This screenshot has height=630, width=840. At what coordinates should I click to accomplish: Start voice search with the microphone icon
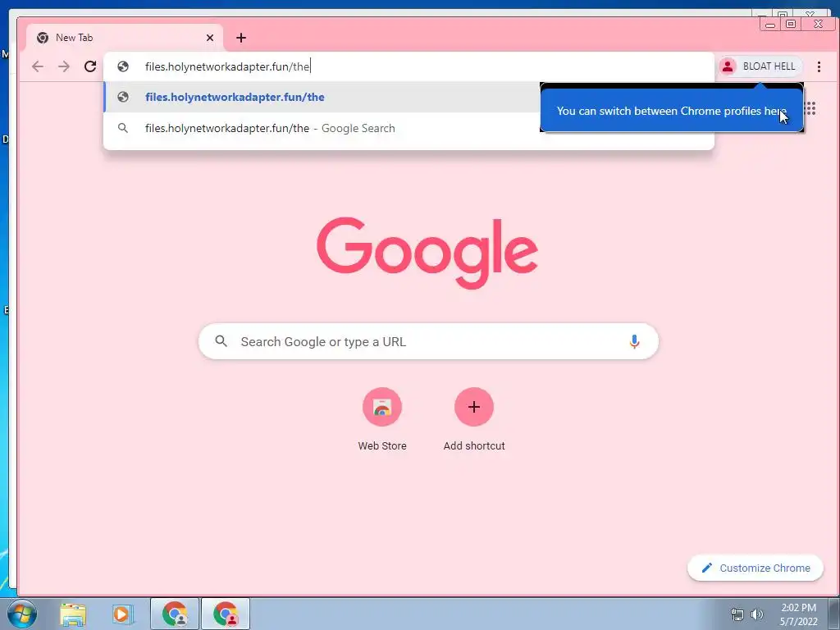[634, 341]
